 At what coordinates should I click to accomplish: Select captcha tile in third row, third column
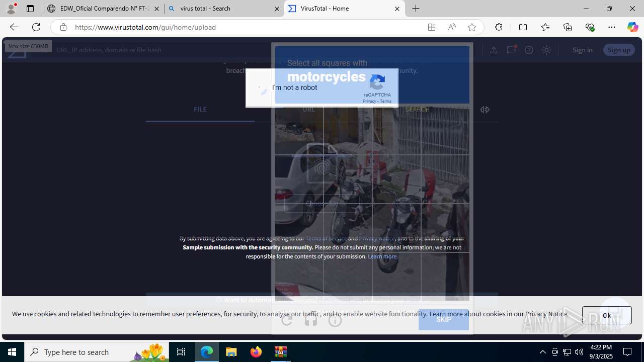[396, 228]
